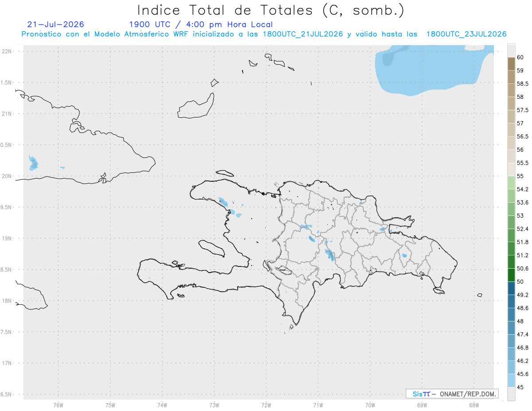532x411 pixels.
Task: Click the colorbar label '51.8'
Action: pos(523,242)
